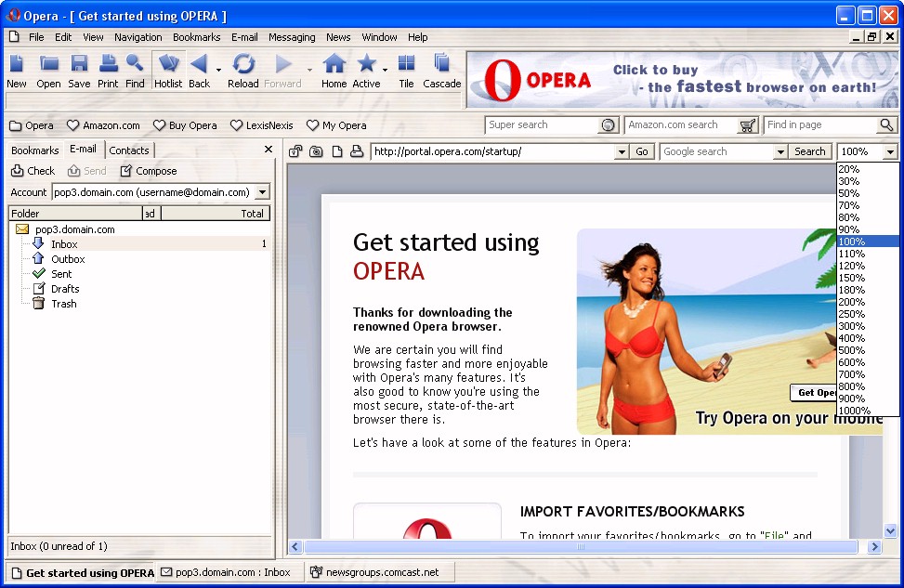Open the Bookmarks menu
Screen dimensions: 904x588
pos(197,37)
